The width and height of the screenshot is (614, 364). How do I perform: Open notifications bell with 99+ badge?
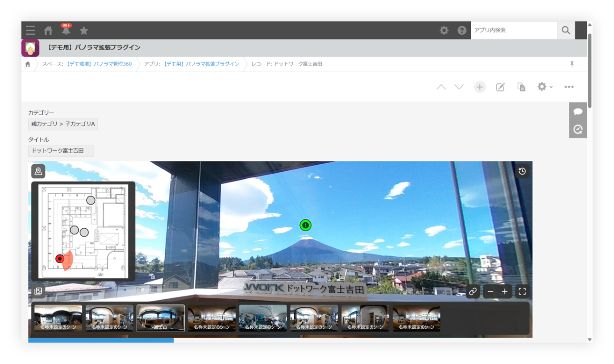(x=66, y=30)
